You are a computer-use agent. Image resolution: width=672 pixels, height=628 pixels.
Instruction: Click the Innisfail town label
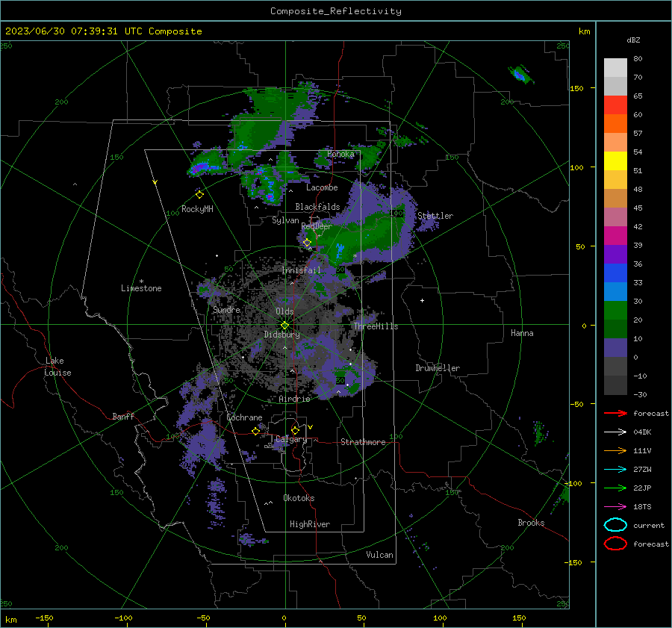pos(301,270)
